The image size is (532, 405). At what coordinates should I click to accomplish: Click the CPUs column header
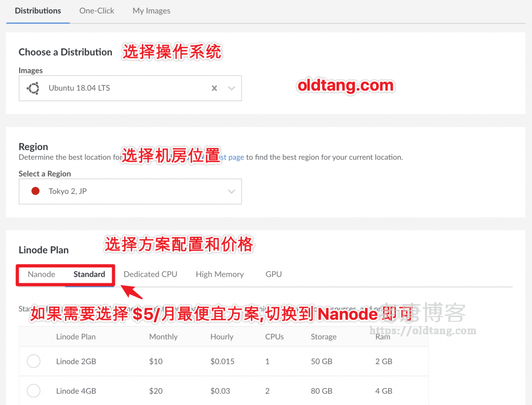(x=274, y=337)
